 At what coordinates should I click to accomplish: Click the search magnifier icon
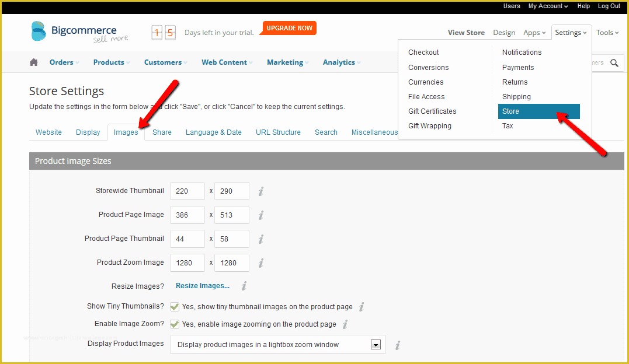(x=614, y=62)
